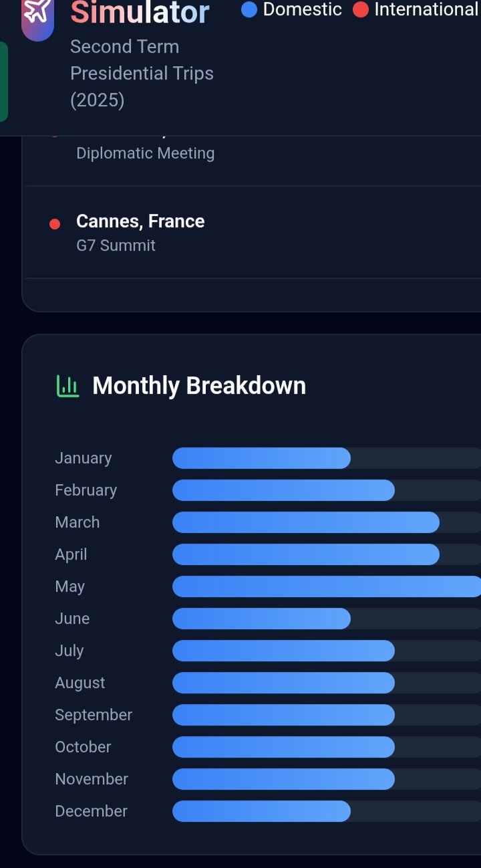The height and width of the screenshot is (868, 481).
Task: Click the red dot beside Cannes, France
Action: point(55,224)
